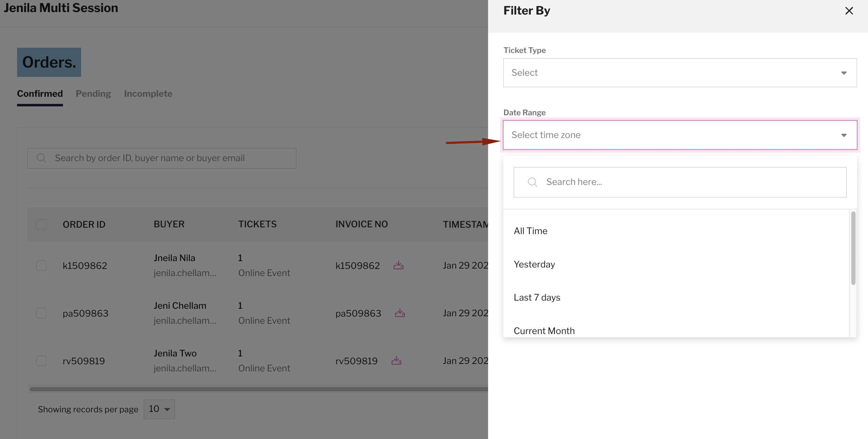
Task: Click the ORDER ID column header
Action: 84,224
